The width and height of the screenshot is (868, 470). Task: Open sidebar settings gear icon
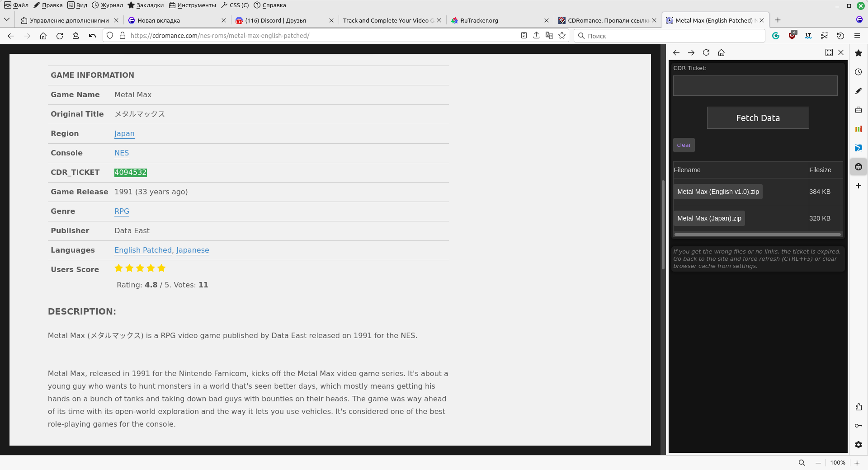(x=859, y=445)
